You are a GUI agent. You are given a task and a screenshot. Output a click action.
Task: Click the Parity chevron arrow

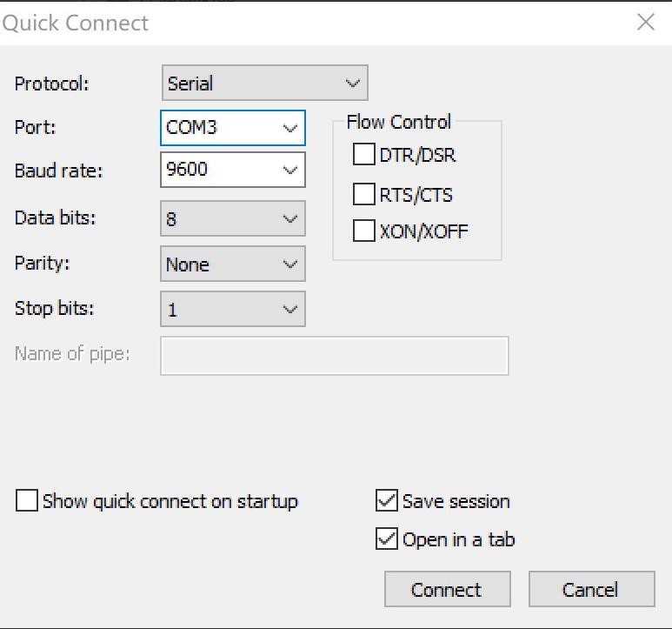pos(290,264)
